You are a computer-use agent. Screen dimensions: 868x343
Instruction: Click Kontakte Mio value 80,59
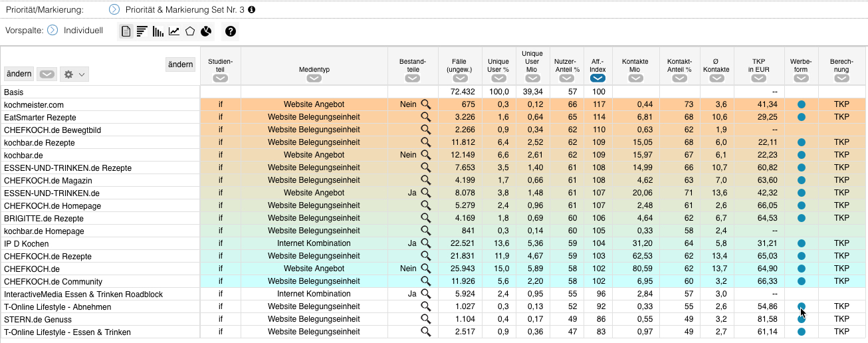642,269
